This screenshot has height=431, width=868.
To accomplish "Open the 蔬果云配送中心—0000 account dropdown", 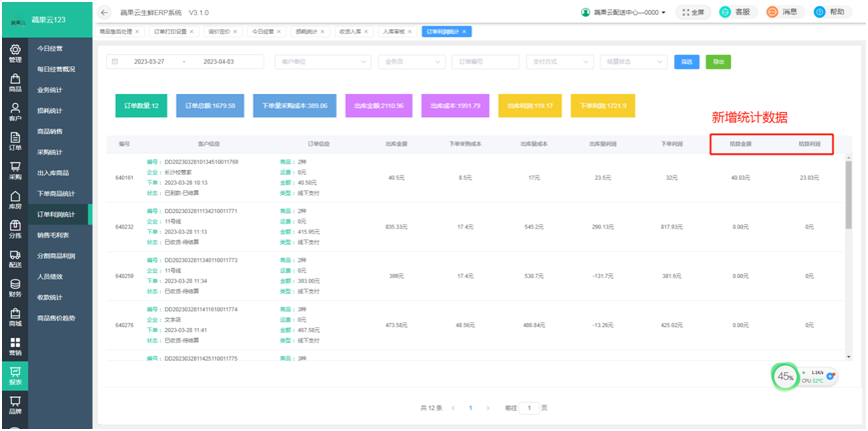I will pyautogui.click(x=623, y=12).
